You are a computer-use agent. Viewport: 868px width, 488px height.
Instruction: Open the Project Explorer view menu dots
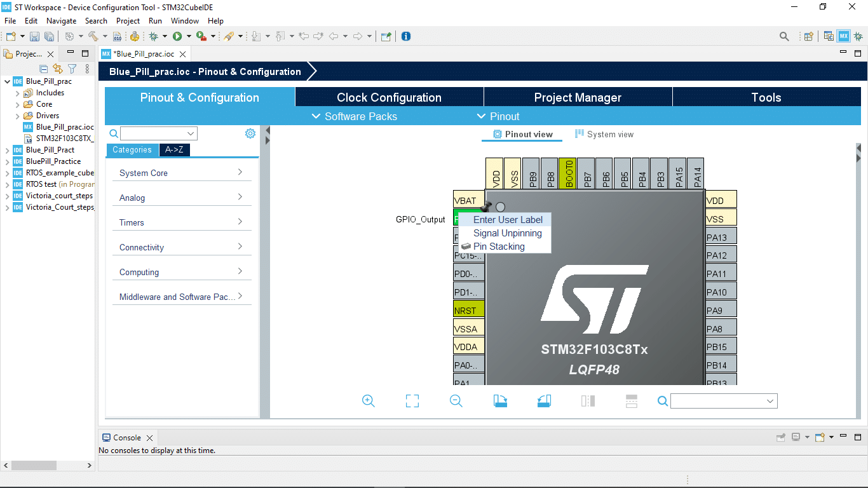point(87,69)
